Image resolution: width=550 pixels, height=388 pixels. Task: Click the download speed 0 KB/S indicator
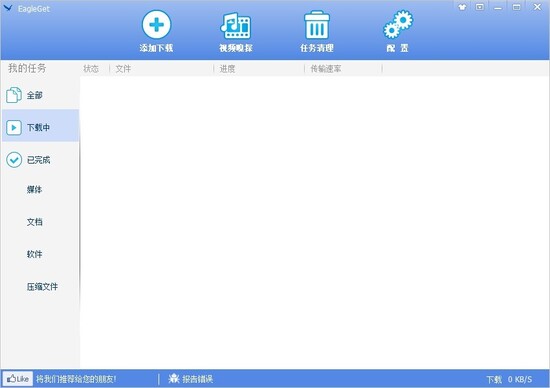coord(509,380)
